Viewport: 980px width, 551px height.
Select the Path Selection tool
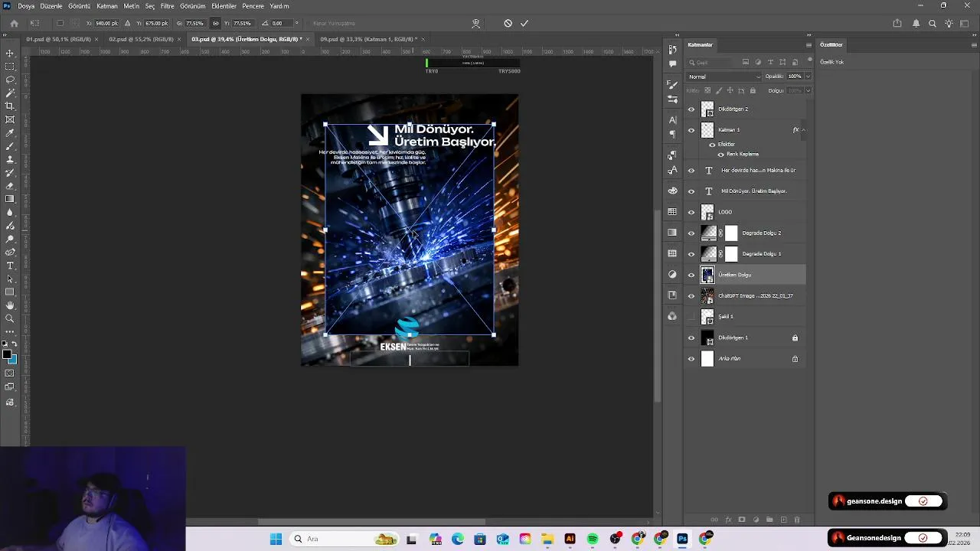[x=10, y=279]
